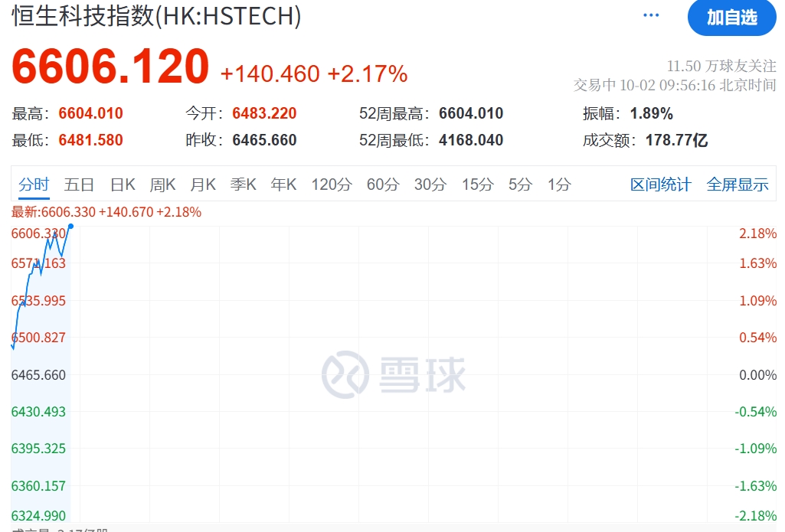Select the 季K chart tab
Image resolution: width=785 pixels, height=532 pixels.
click(244, 184)
